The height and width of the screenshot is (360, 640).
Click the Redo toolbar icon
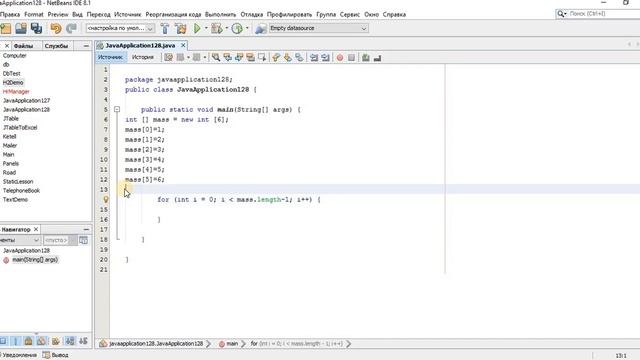click(x=71, y=28)
